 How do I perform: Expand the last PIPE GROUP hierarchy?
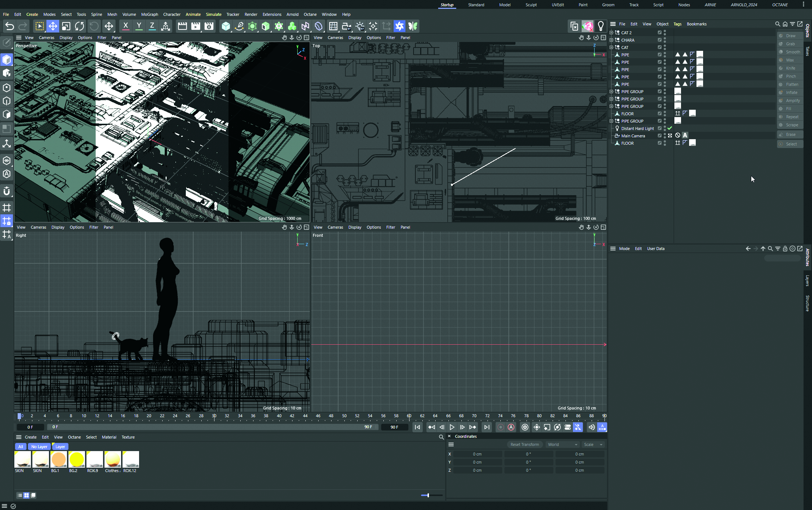[611, 121]
